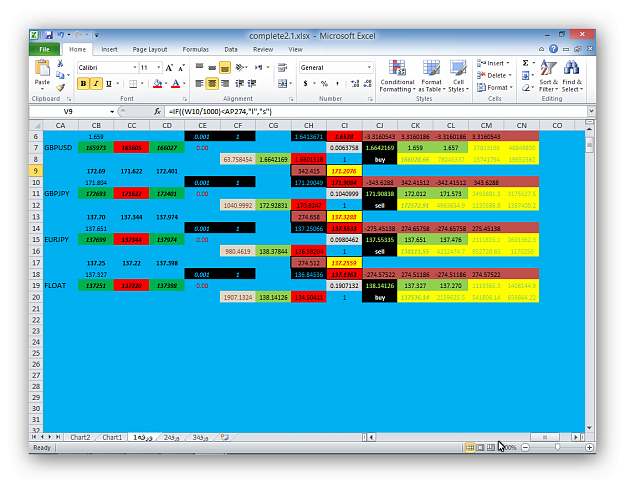
Task: Click the Zoom Out minus button
Action: 525,448
